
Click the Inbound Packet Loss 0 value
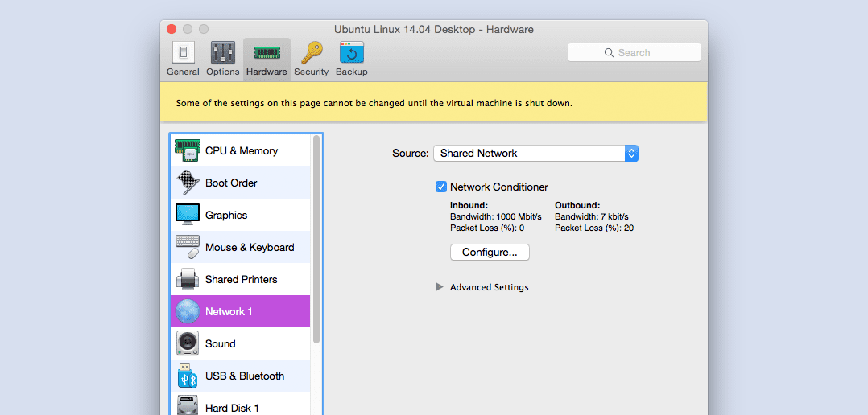(522, 228)
